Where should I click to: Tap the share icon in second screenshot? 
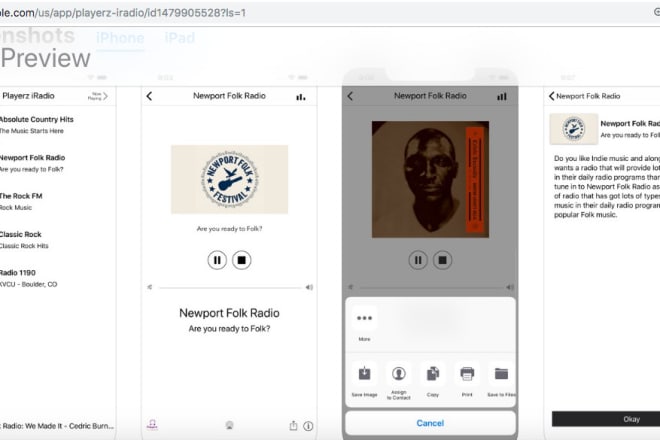click(293, 426)
